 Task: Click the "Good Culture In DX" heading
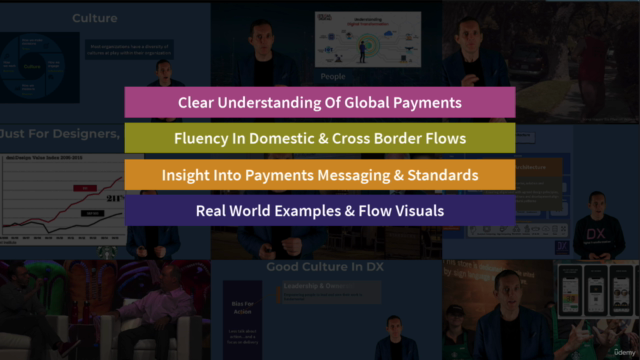[x=325, y=267]
